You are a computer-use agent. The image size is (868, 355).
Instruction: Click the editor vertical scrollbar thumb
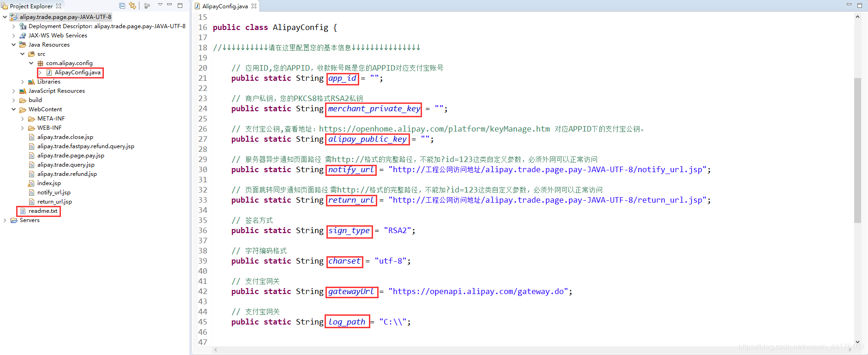point(857,150)
